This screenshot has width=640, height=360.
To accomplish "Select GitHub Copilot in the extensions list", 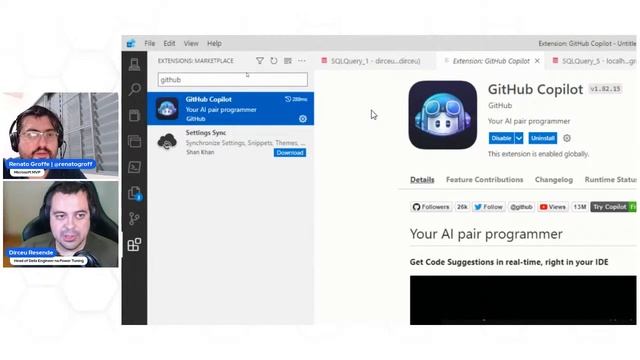I will [x=231, y=109].
